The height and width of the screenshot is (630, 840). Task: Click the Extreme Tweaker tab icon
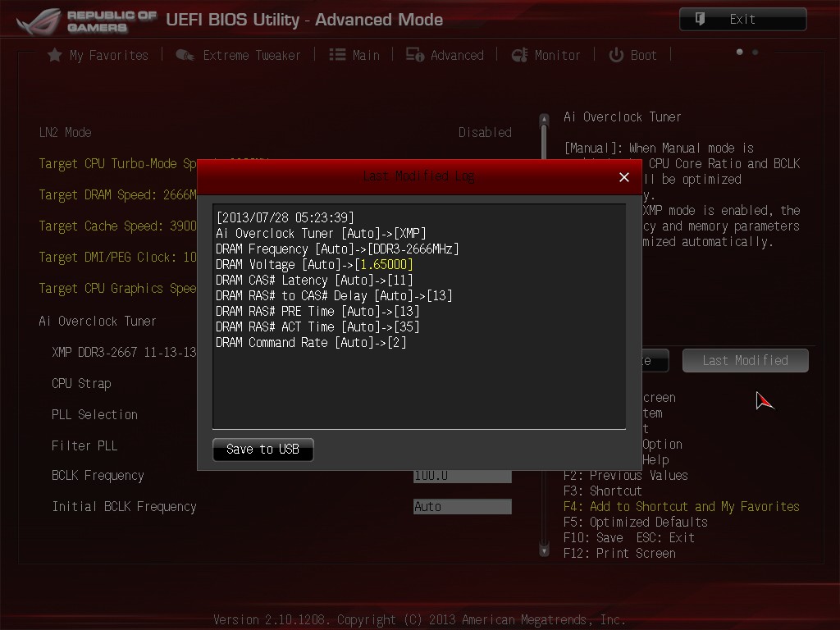tap(185, 55)
